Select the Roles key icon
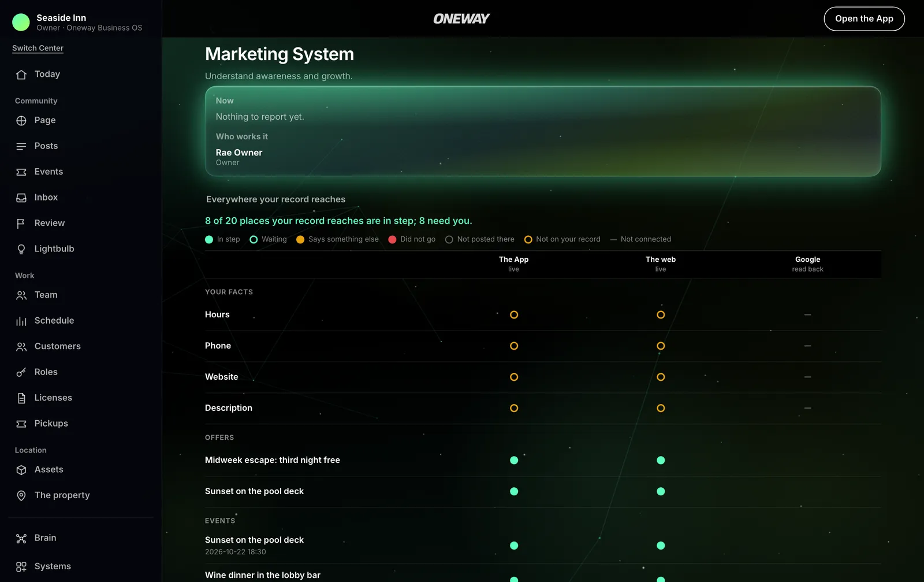 tap(21, 372)
